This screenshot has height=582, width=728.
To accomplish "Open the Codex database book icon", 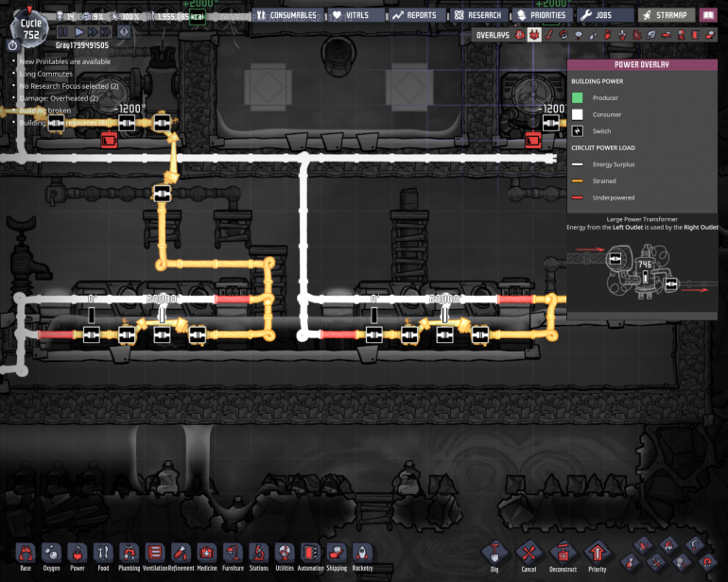I will point(707,15).
